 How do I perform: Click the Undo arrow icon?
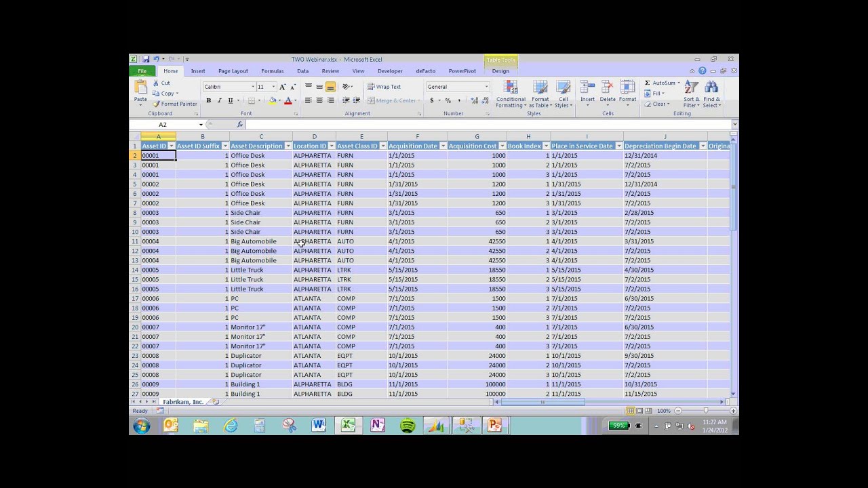point(156,59)
